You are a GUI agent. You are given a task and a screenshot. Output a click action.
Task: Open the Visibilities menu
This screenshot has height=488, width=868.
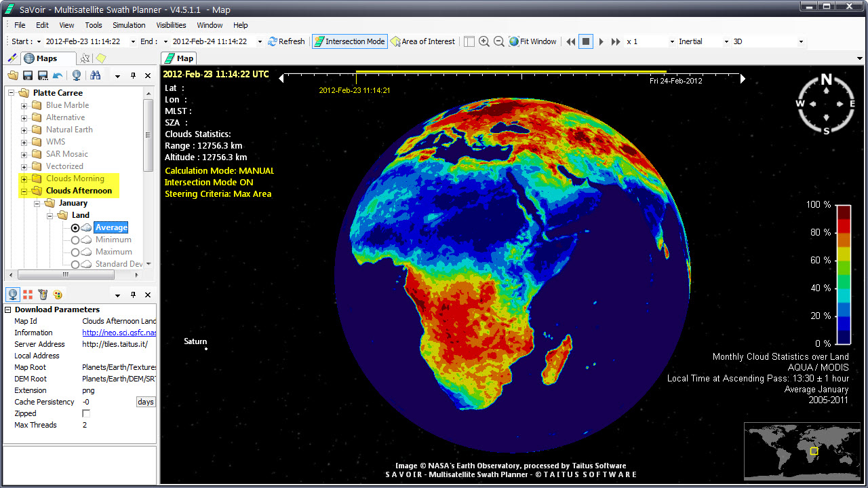(171, 25)
